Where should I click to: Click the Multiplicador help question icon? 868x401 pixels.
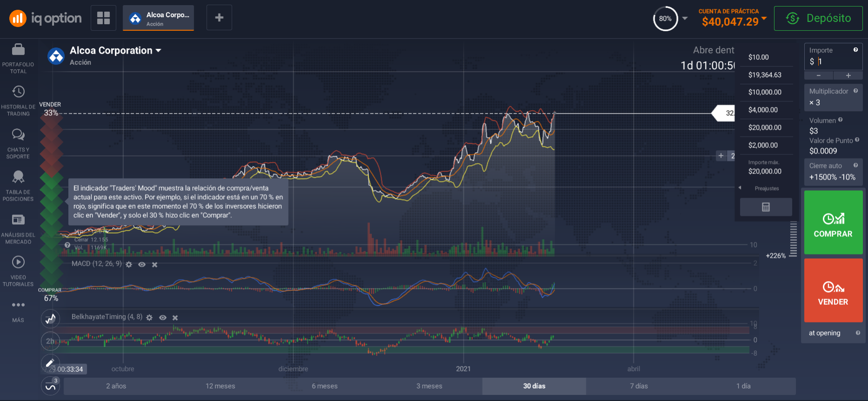click(x=855, y=91)
